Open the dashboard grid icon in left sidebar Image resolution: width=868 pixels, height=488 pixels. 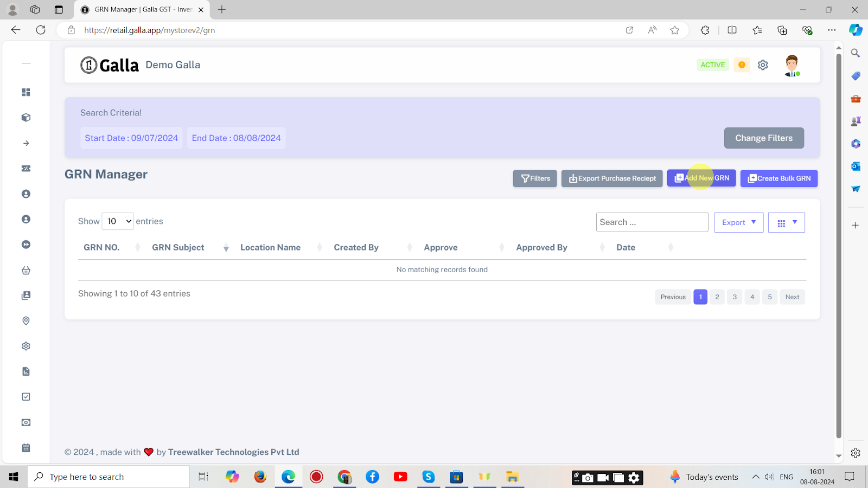point(26,92)
